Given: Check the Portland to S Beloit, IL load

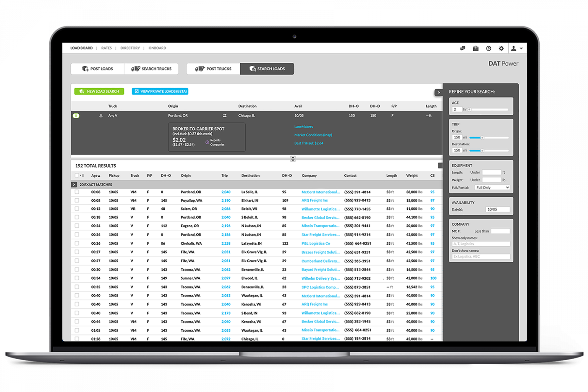Looking at the screenshot, I should pos(77,217).
